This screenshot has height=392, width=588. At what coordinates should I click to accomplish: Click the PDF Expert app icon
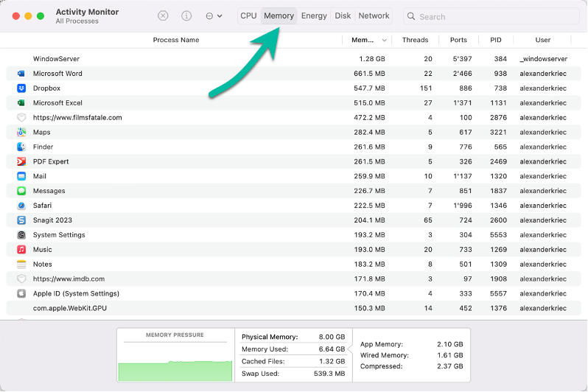[x=21, y=161]
